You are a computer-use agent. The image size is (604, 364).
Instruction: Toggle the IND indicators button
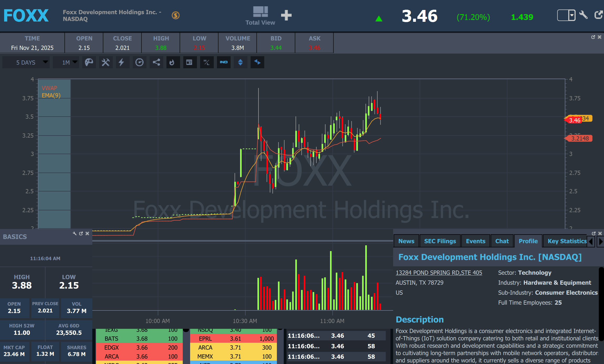224,62
